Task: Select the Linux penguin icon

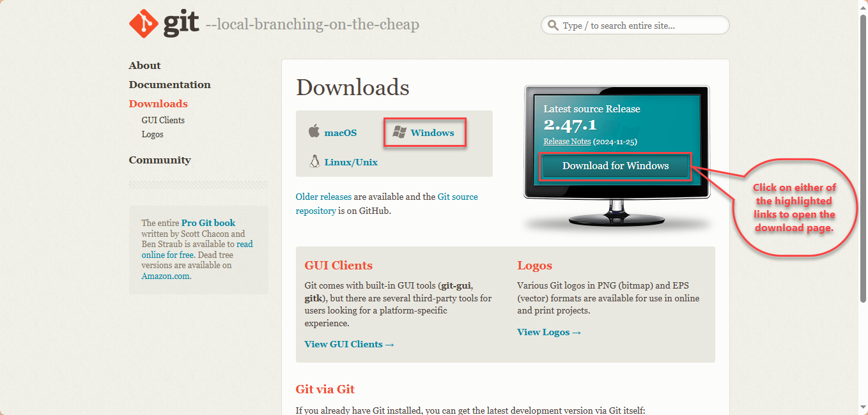Action: coord(313,162)
